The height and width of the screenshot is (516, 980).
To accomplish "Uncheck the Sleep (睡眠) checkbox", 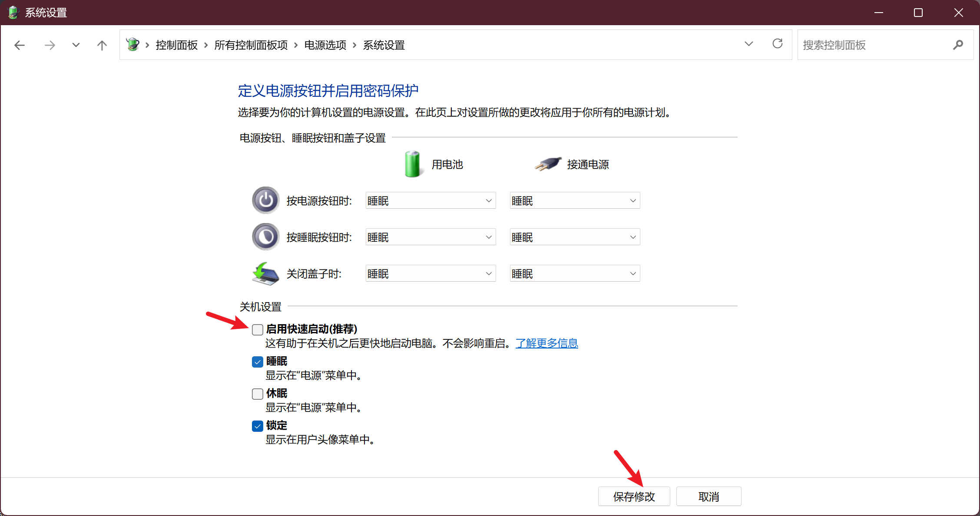I will 258,362.
